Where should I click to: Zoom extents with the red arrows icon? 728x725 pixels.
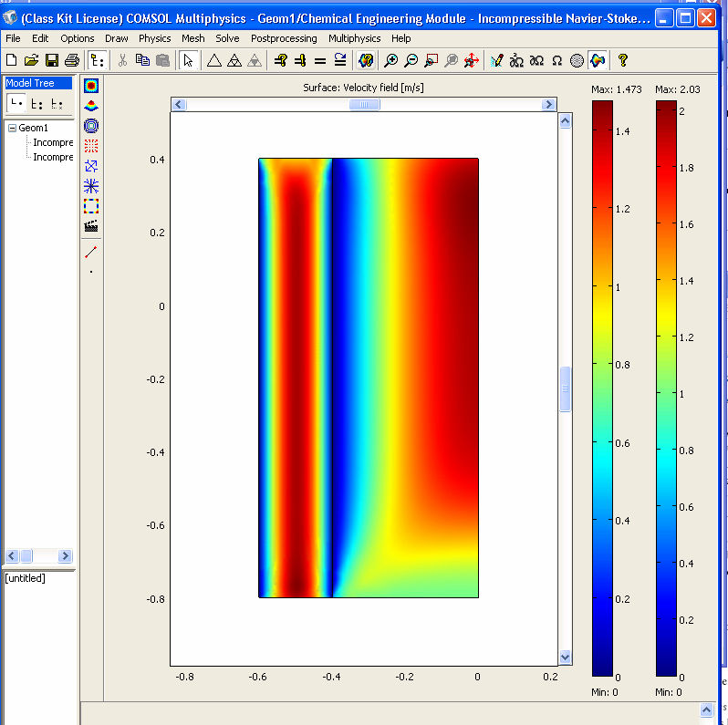pos(472,60)
